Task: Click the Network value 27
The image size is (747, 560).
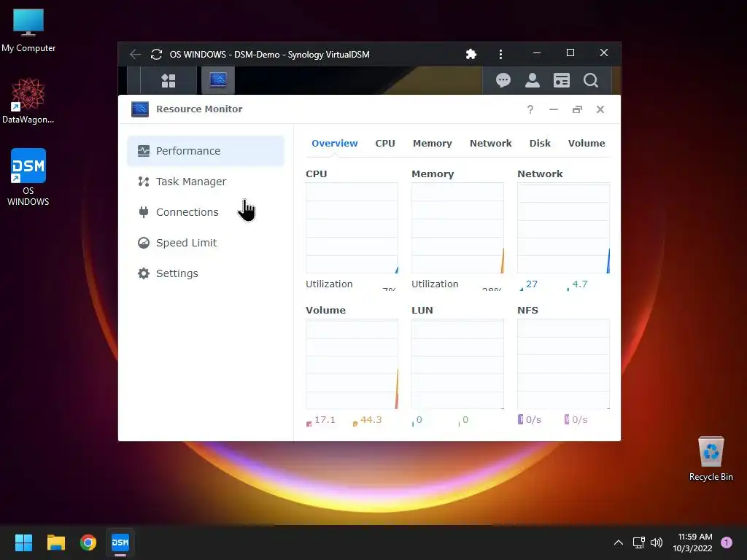Action: tap(532, 284)
